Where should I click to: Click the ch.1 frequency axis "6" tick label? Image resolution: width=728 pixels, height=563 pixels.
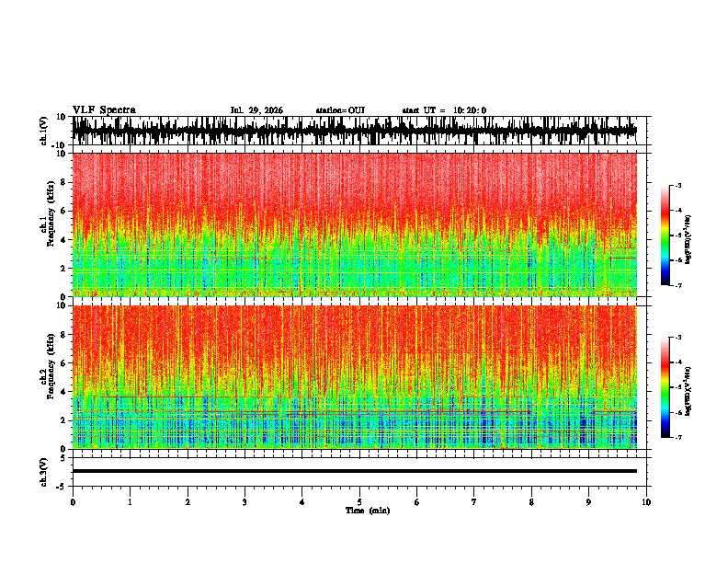click(63, 212)
